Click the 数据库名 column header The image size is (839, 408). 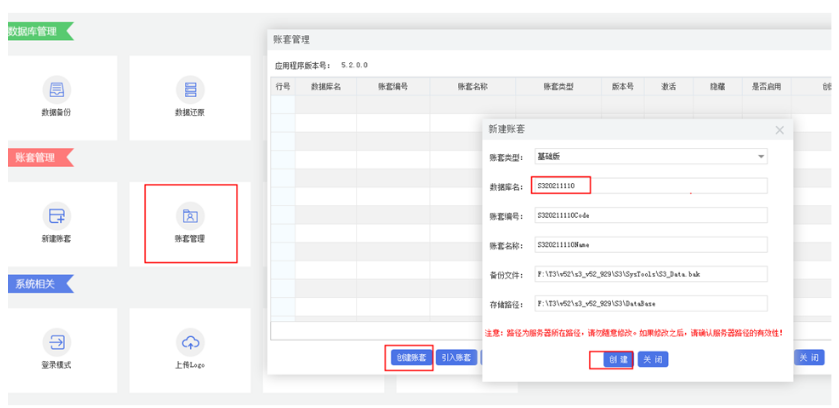(326, 87)
